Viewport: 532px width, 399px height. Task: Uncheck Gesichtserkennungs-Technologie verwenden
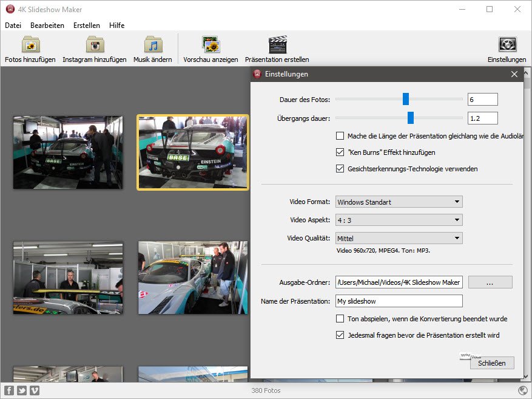(x=340, y=169)
